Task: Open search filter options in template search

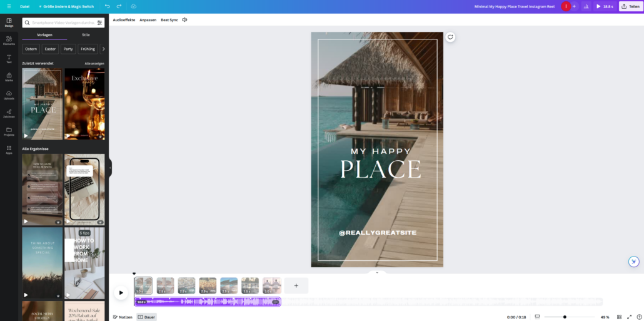Action: coord(99,23)
